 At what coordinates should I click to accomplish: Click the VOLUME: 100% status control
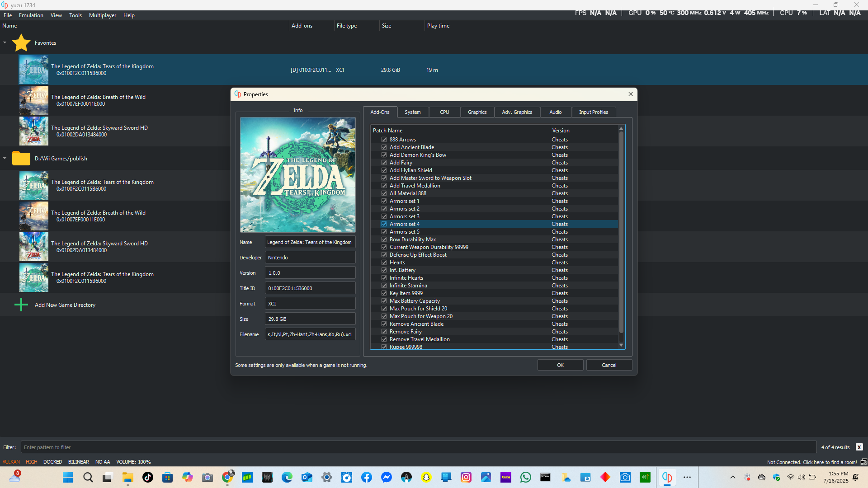click(134, 462)
